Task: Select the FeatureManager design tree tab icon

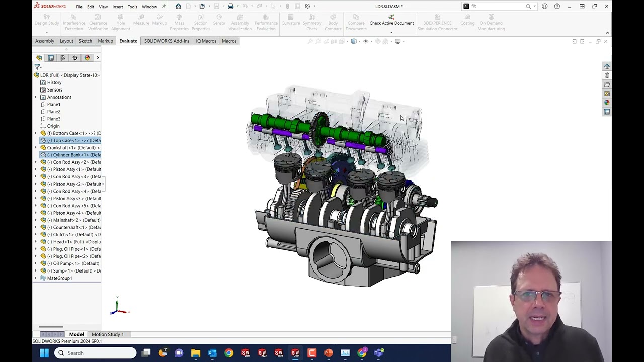Action: [x=39, y=58]
